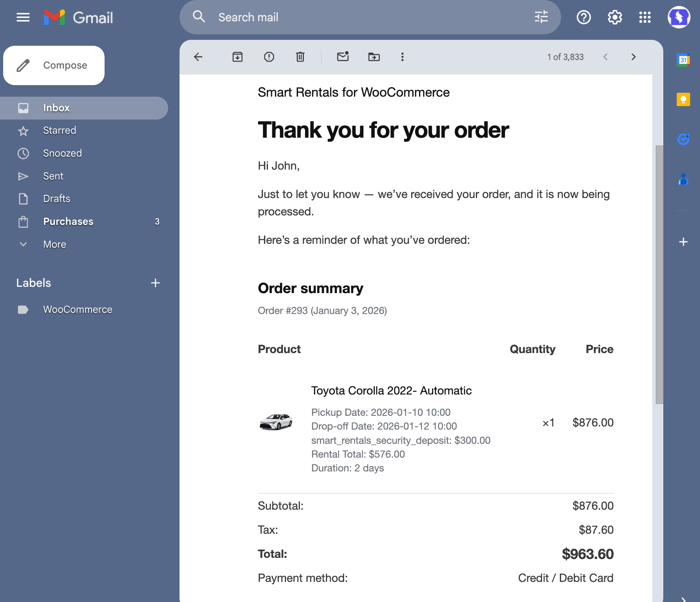Expand the More labels section
The width and height of the screenshot is (700, 602).
[x=54, y=244]
